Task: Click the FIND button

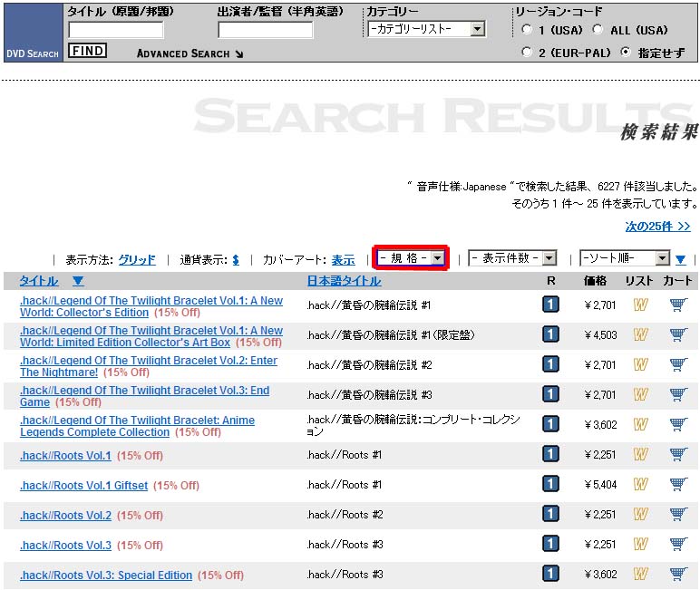Action: click(x=87, y=51)
